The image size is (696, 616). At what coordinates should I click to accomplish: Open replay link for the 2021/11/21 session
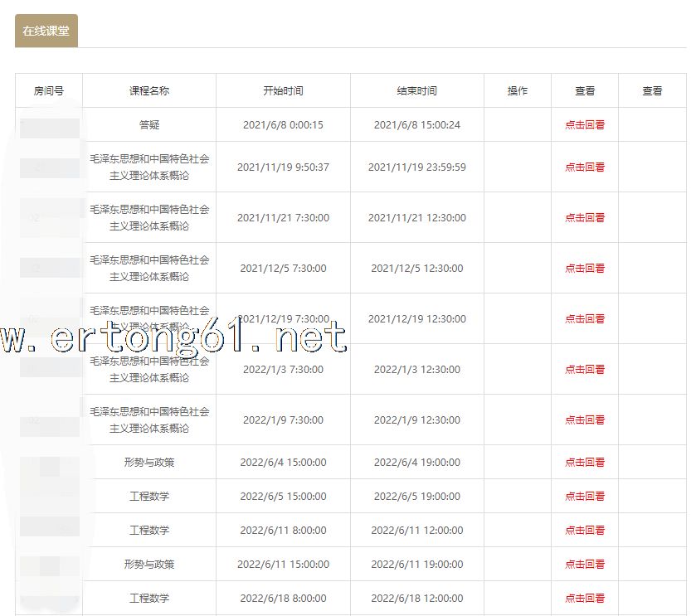tap(585, 218)
